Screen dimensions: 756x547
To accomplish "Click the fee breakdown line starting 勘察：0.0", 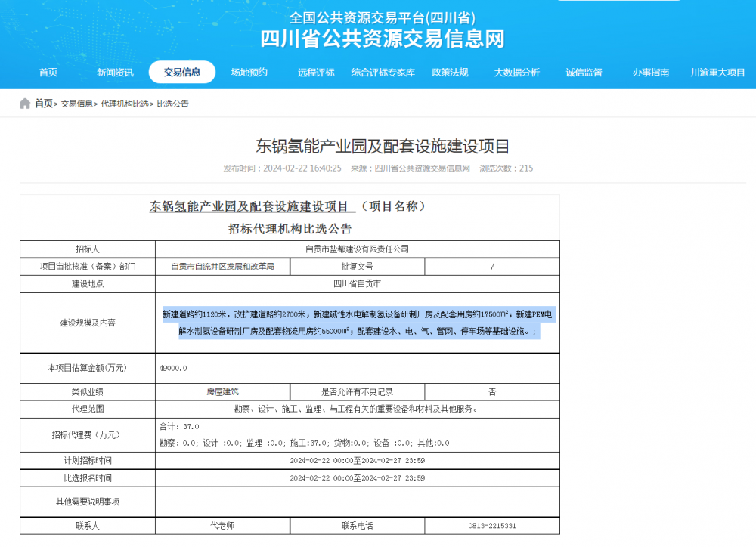I will (304, 443).
